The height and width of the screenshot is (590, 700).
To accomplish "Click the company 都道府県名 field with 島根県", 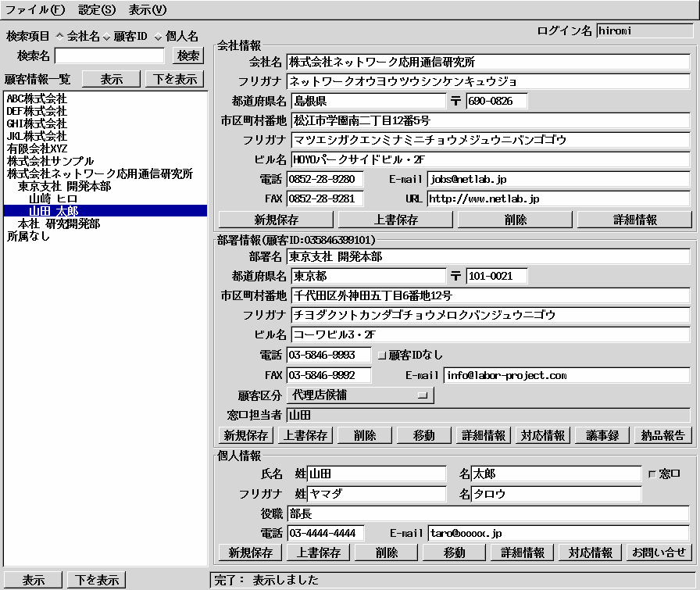I will point(369,101).
